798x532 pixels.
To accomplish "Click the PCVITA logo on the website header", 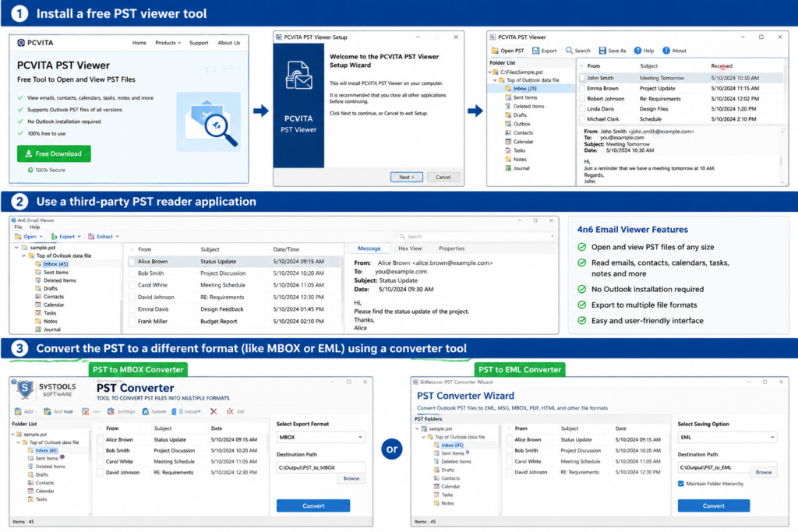I will click(x=35, y=43).
